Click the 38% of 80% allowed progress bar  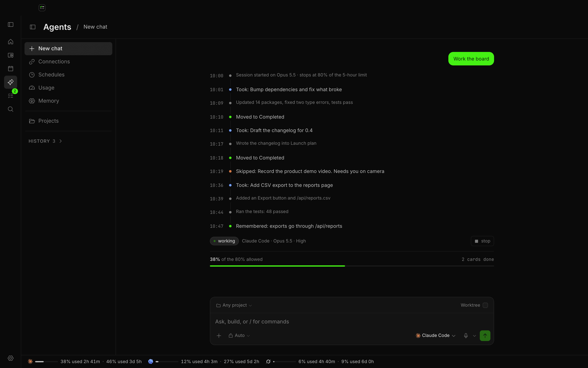(x=352, y=266)
